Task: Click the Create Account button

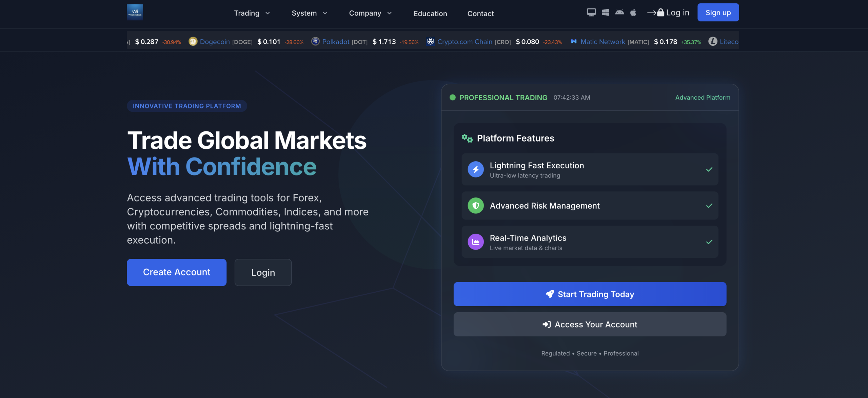Action: coord(176,272)
